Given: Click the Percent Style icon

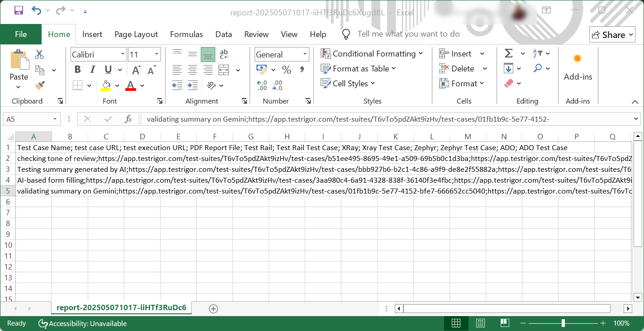Looking at the screenshot, I should click(286, 70).
